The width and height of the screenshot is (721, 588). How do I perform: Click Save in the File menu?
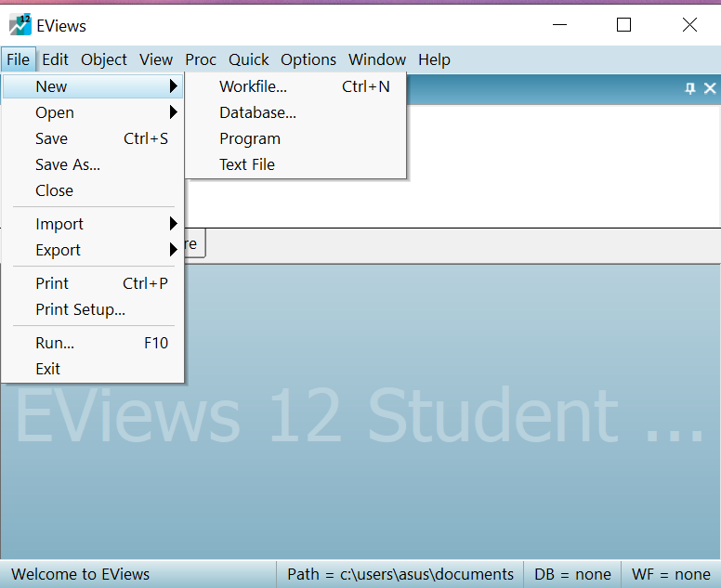51,138
